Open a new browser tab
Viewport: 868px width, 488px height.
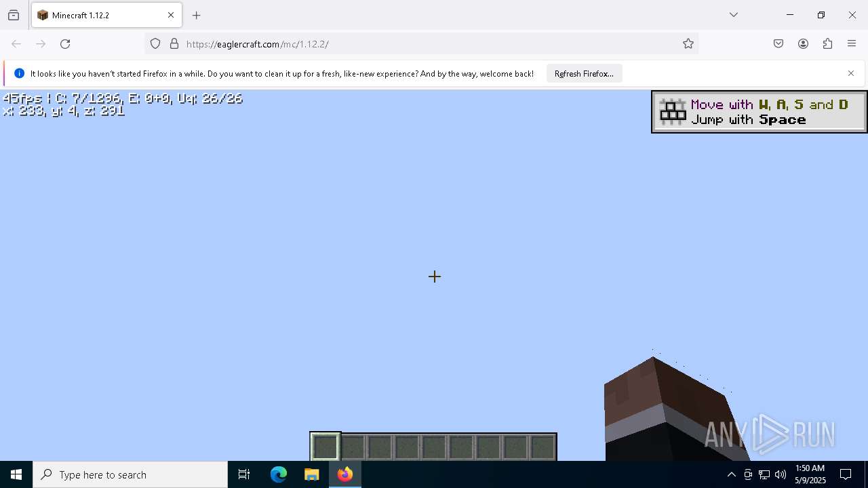coord(197,15)
